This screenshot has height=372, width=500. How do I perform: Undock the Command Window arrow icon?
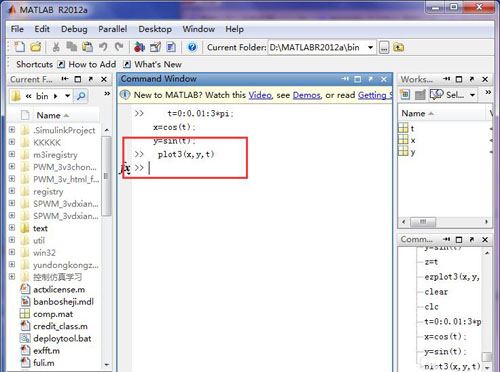point(370,79)
